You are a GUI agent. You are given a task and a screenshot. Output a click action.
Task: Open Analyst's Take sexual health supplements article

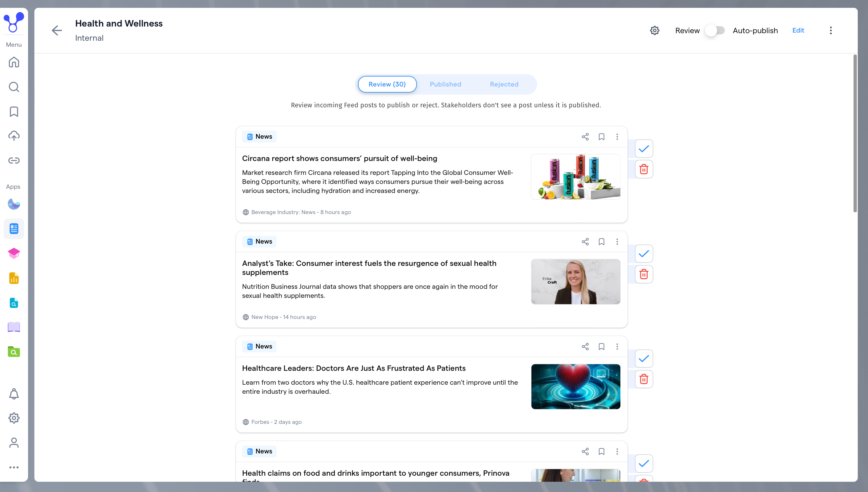369,268
